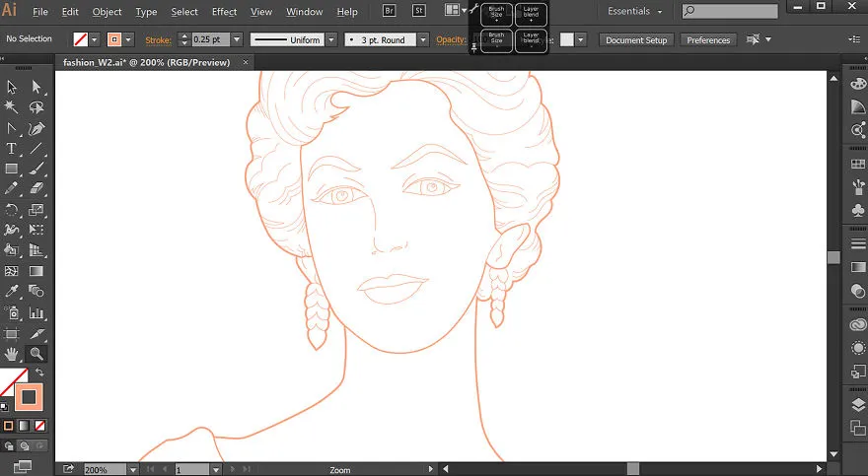Select the Zoom magnifier tool

coord(36,354)
